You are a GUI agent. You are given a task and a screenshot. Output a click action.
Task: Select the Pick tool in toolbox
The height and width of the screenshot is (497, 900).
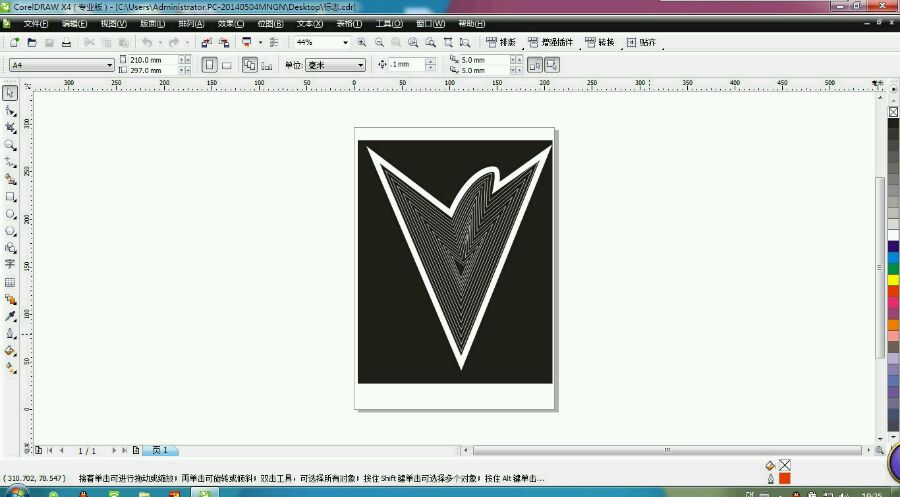[x=10, y=93]
